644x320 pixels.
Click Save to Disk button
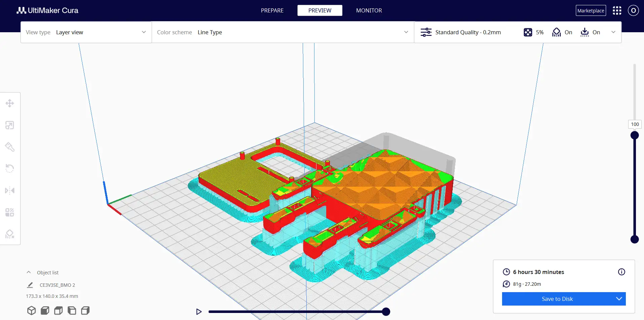(557, 299)
